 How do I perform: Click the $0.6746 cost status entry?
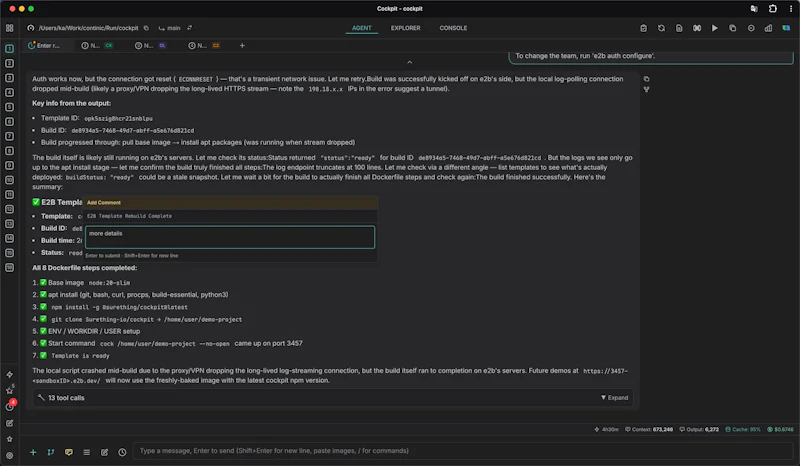pyautogui.click(x=781, y=429)
